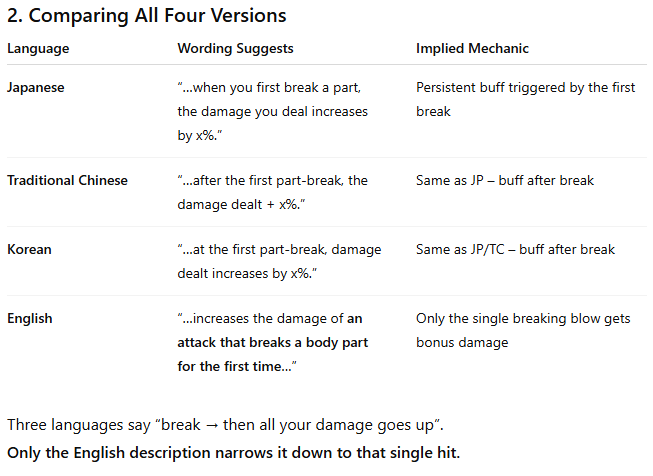The width and height of the screenshot is (653, 476).
Task: Click the Traditional Chinese row label
Action: tap(67, 180)
